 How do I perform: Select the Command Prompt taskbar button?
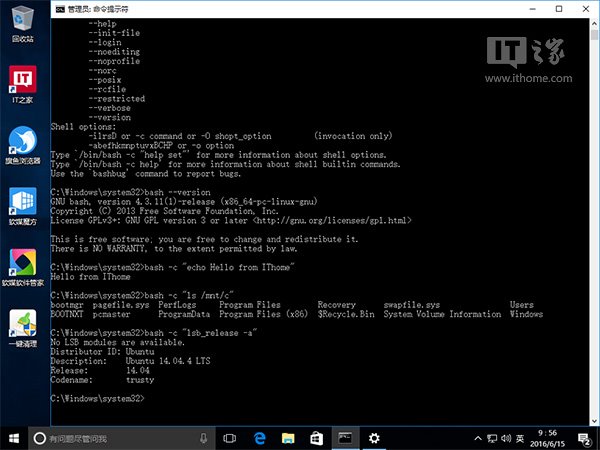345,439
